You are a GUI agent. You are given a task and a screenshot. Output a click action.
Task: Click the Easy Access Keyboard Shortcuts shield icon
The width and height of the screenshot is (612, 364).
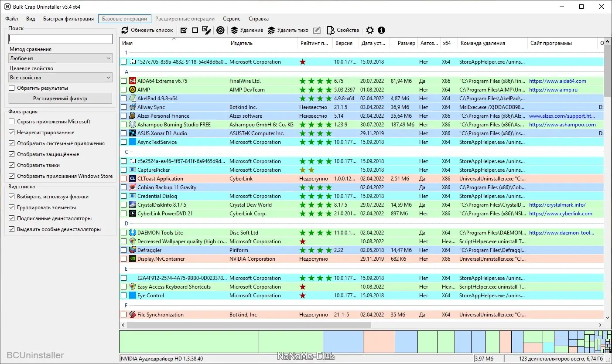coord(133,287)
